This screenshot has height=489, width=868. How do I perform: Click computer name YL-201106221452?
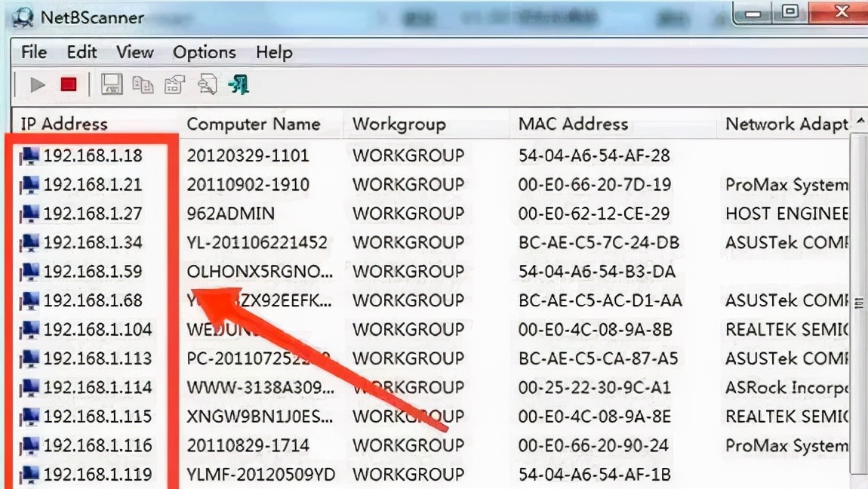tap(257, 242)
